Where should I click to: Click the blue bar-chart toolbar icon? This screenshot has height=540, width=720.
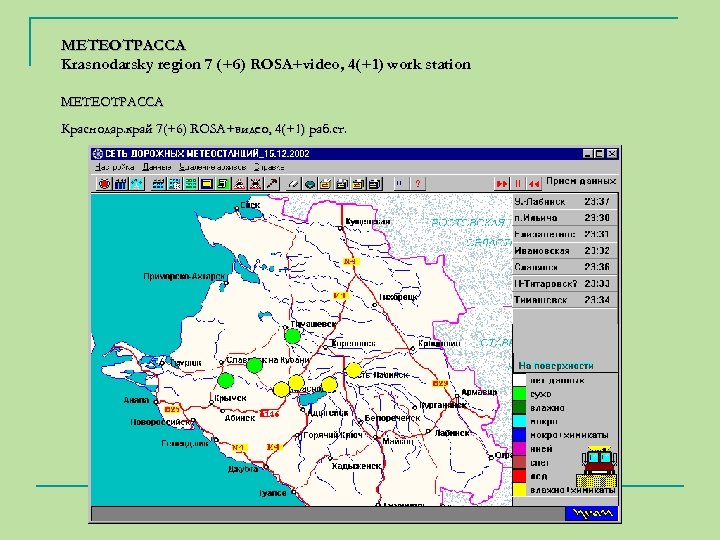[120, 184]
